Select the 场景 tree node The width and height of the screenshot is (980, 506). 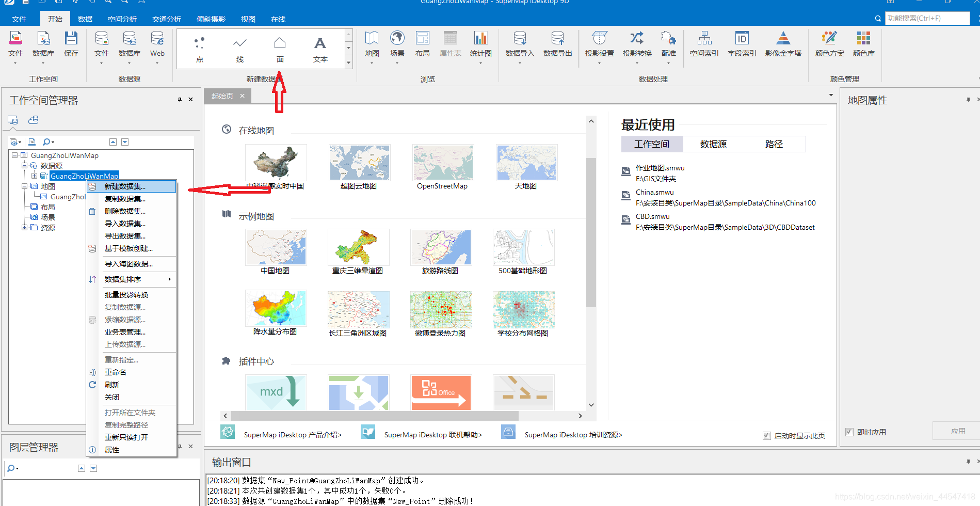coord(48,217)
